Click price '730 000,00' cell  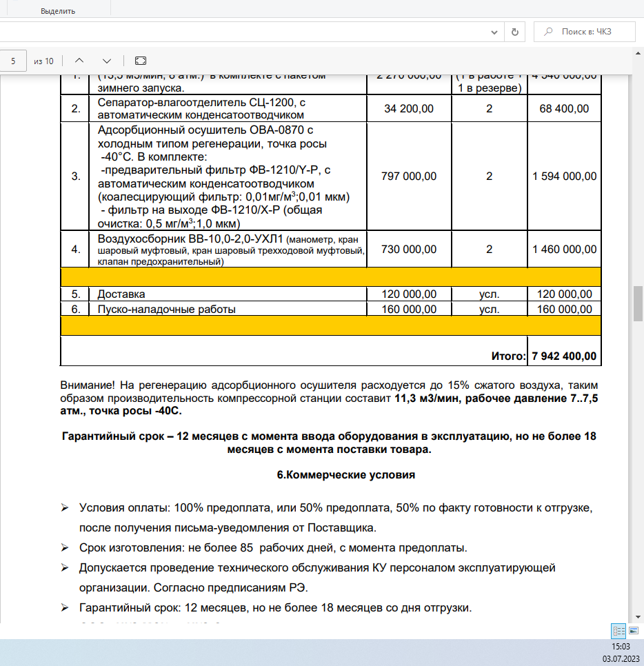(409, 250)
